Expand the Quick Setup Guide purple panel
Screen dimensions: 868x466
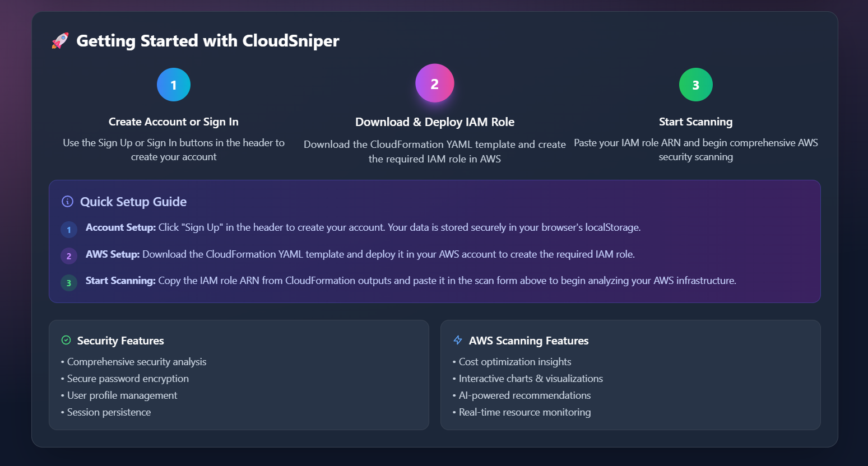pos(435,241)
